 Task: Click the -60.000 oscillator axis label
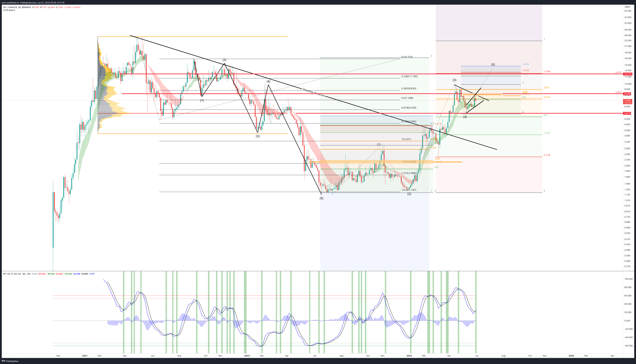coord(628,346)
